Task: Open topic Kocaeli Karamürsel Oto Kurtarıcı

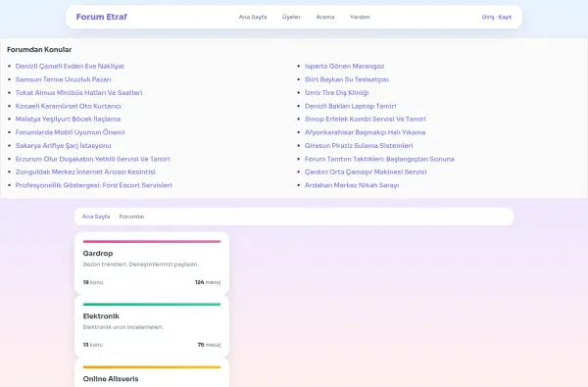Action: pyautogui.click(x=69, y=106)
